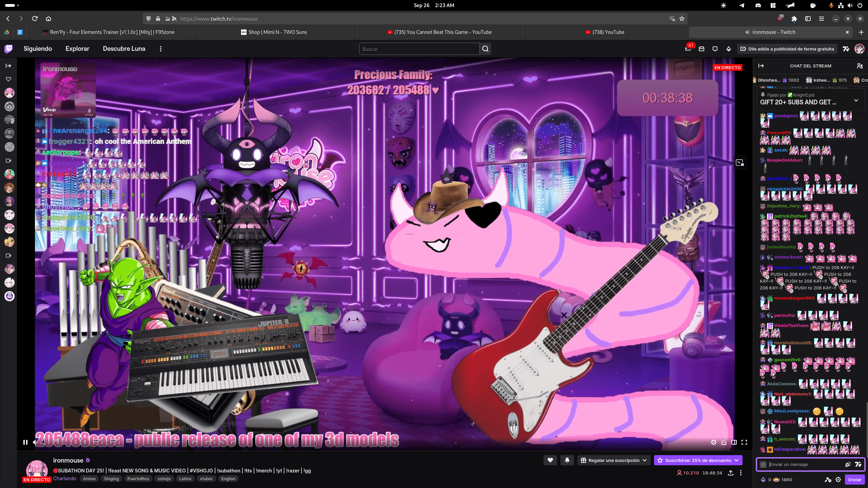The height and width of the screenshot is (488, 868).
Task: Create a clip with clapperboard icon
Action: point(724,442)
